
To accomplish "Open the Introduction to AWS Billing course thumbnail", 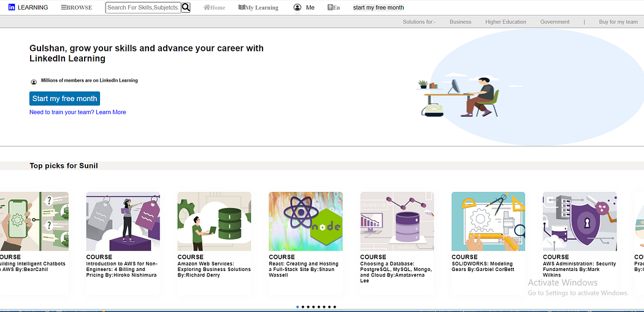I will point(123,221).
